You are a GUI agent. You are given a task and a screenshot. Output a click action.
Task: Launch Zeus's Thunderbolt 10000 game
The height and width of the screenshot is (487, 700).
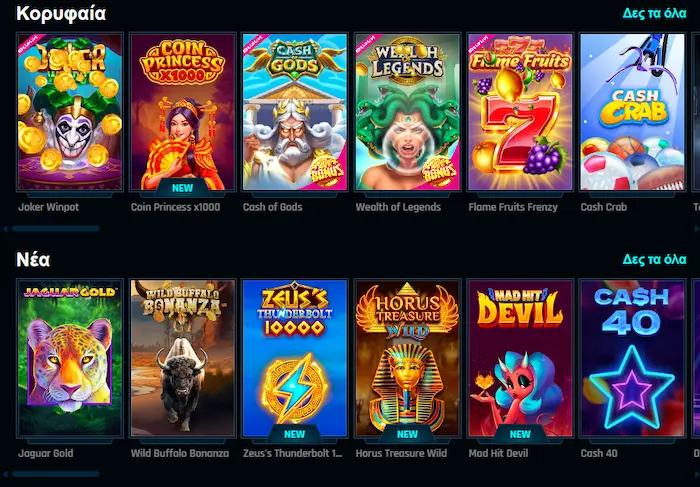[295, 358]
